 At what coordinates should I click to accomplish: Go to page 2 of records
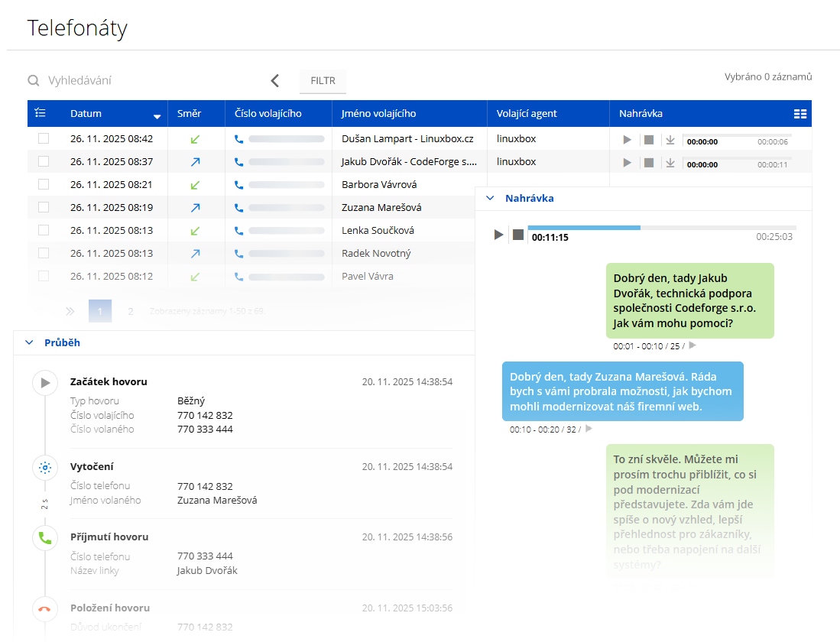point(131,311)
